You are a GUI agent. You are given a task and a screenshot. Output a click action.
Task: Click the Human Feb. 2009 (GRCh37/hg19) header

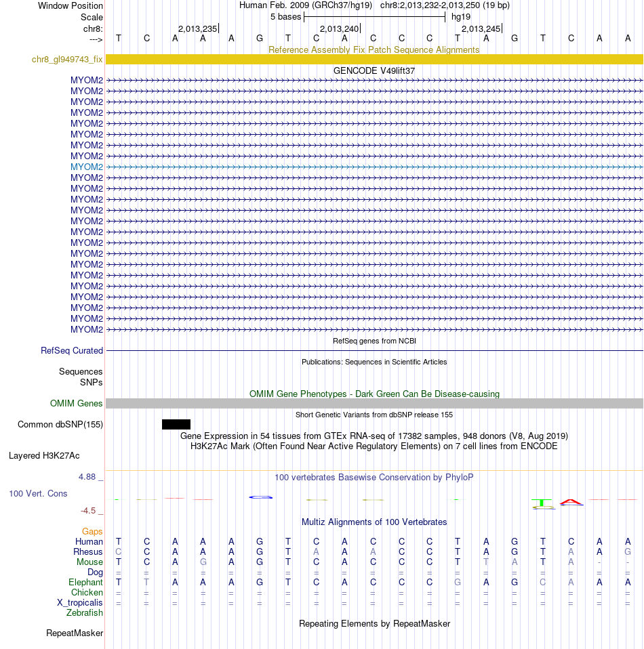coord(306,5)
